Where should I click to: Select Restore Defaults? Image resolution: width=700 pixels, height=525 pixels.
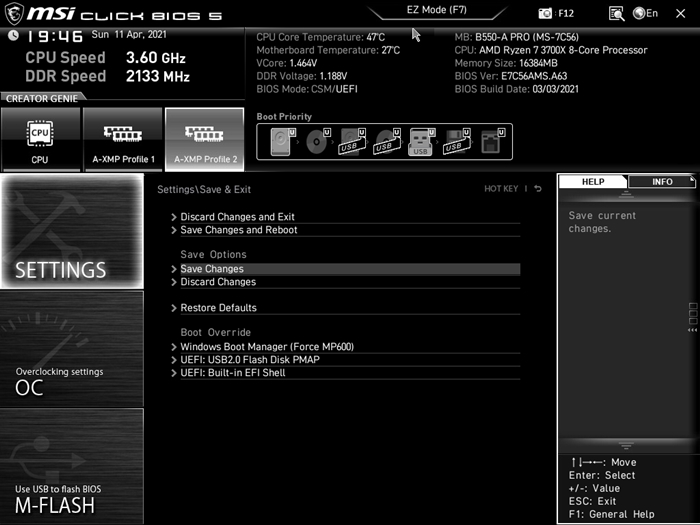pyautogui.click(x=350, y=308)
